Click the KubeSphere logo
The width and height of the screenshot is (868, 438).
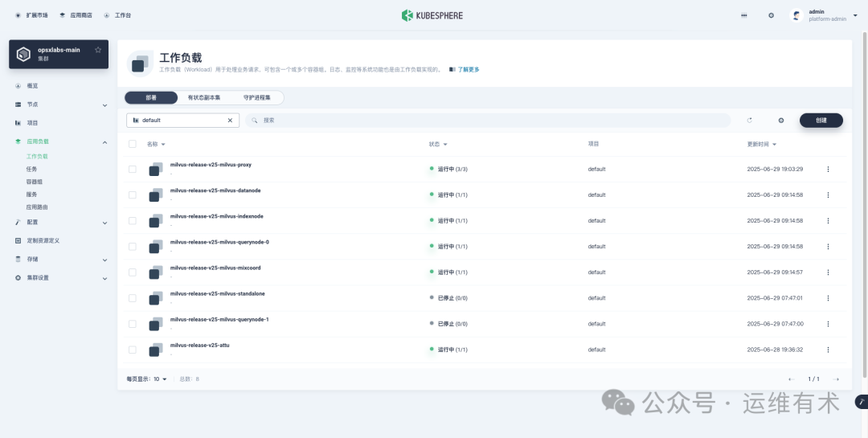pyautogui.click(x=432, y=15)
